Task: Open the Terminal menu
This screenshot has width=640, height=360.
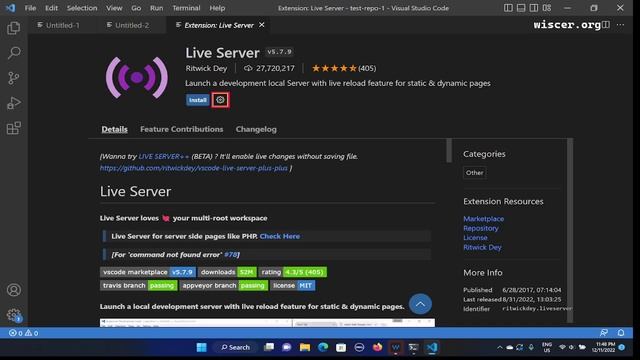Action: (186, 8)
